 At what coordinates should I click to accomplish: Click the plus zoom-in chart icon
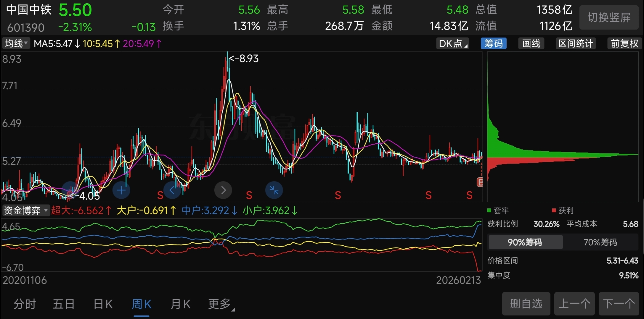121,190
